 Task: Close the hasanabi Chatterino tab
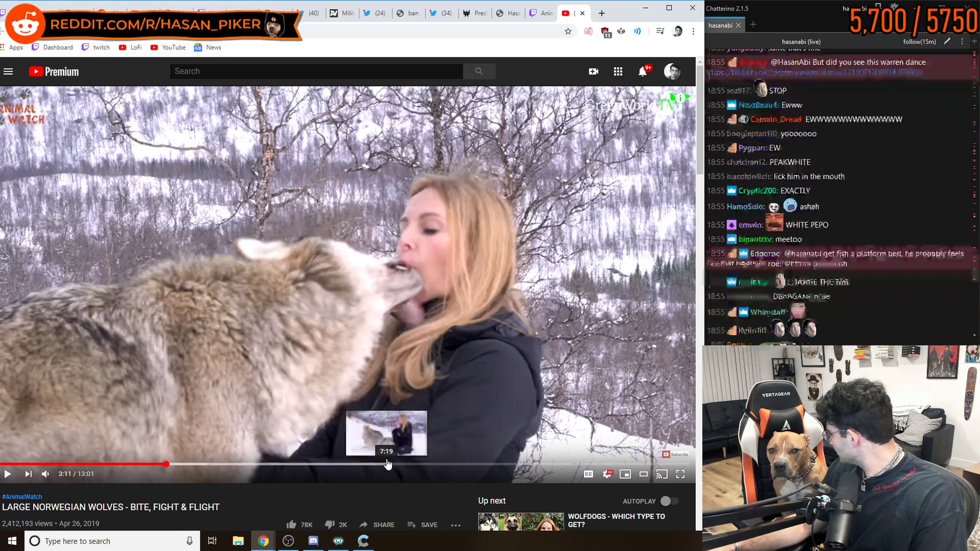click(x=739, y=25)
